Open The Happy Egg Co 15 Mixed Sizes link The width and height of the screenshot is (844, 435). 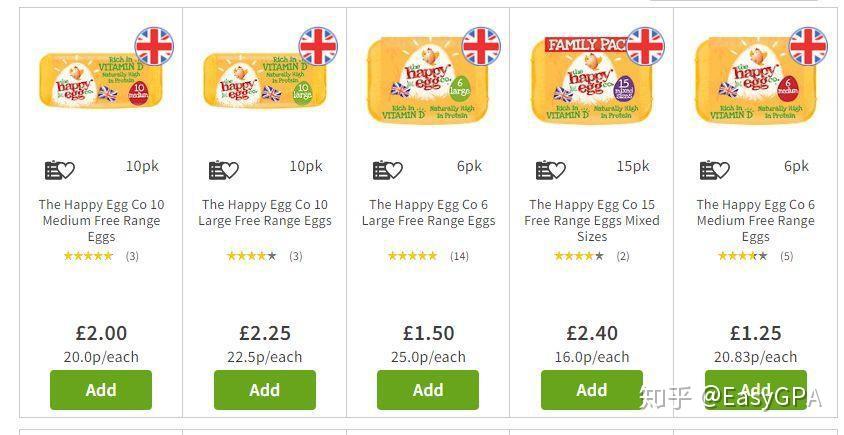[592, 221]
